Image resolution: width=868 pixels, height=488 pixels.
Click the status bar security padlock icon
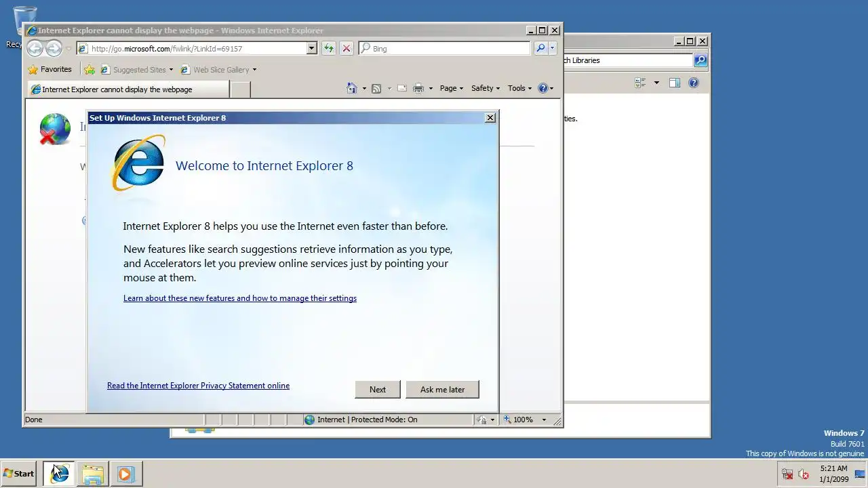click(x=481, y=420)
